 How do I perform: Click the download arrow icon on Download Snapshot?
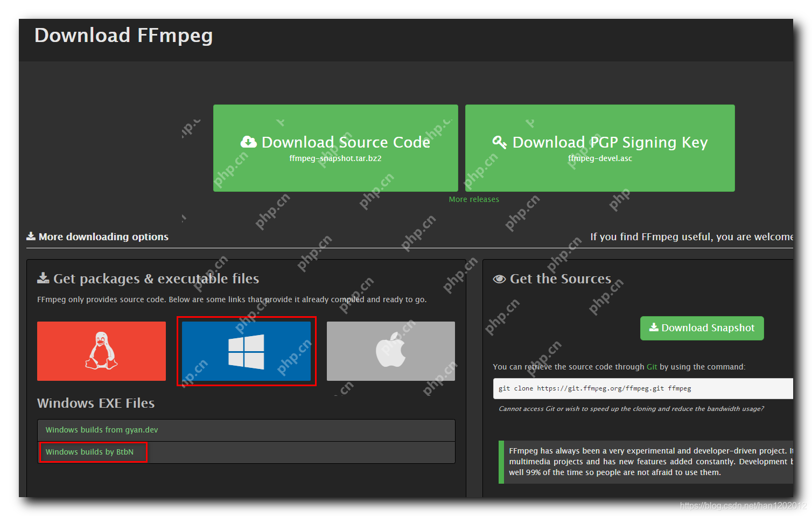tap(654, 327)
